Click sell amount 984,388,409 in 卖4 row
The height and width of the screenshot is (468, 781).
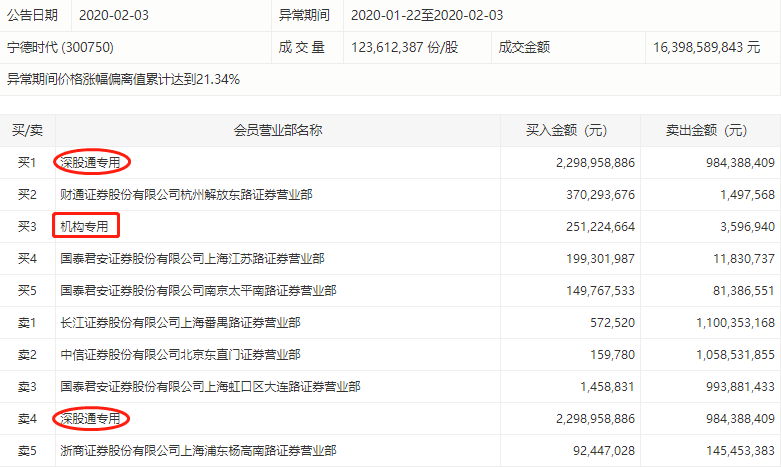pyautogui.click(x=740, y=419)
